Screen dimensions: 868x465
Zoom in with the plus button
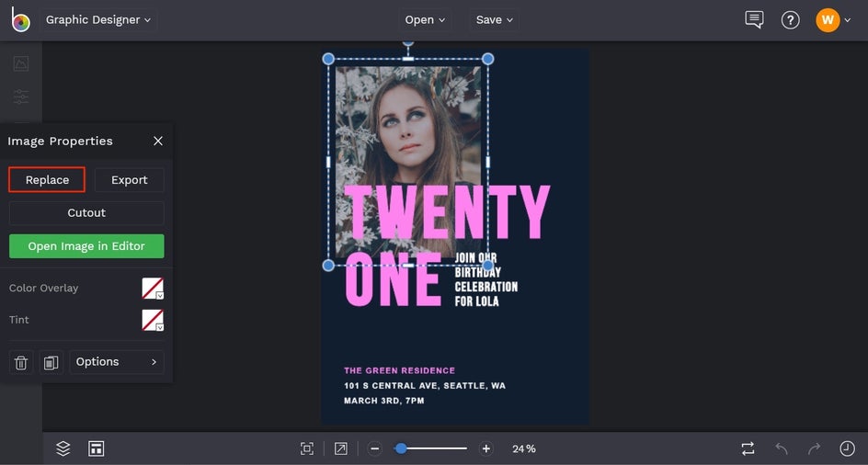pyautogui.click(x=485, y=448)
